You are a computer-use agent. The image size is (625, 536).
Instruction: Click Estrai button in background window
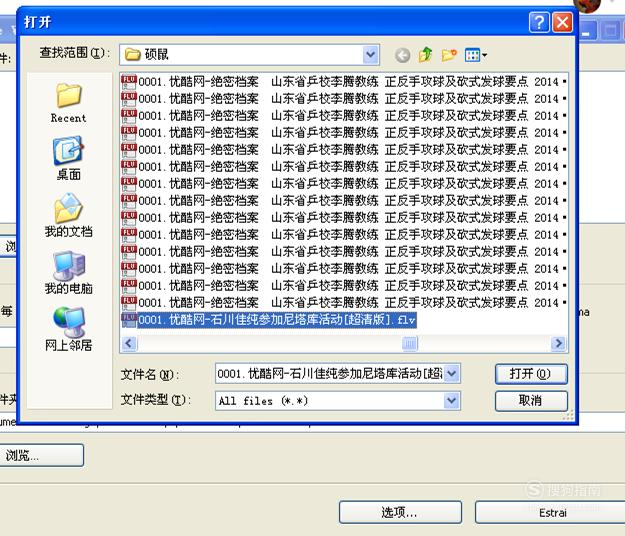[552, 512]
